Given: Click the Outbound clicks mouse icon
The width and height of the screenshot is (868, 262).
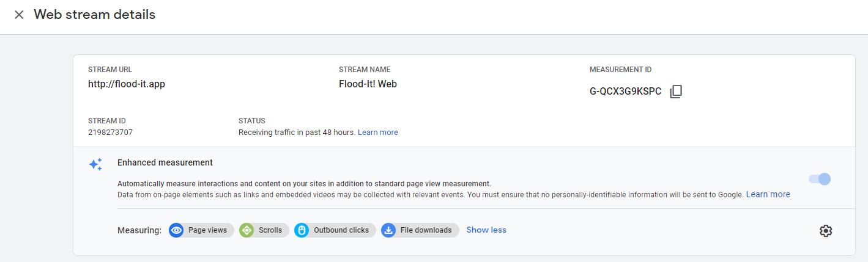Looking at the screenshot, I should [302, 230].
